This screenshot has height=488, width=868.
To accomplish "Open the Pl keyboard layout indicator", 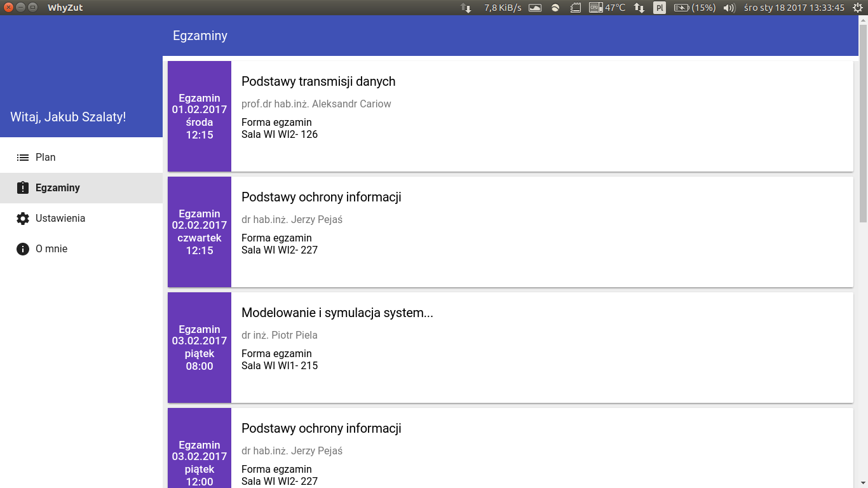I will (660, 8).
